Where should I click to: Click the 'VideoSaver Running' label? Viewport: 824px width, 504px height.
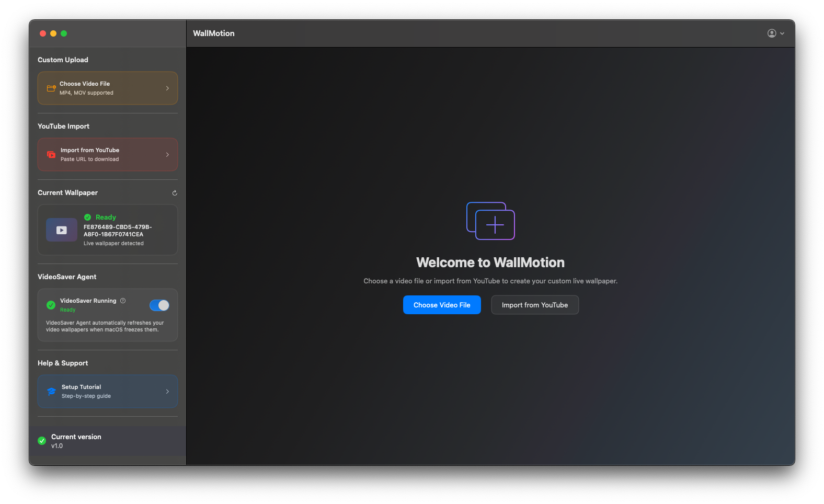point(88,301)
